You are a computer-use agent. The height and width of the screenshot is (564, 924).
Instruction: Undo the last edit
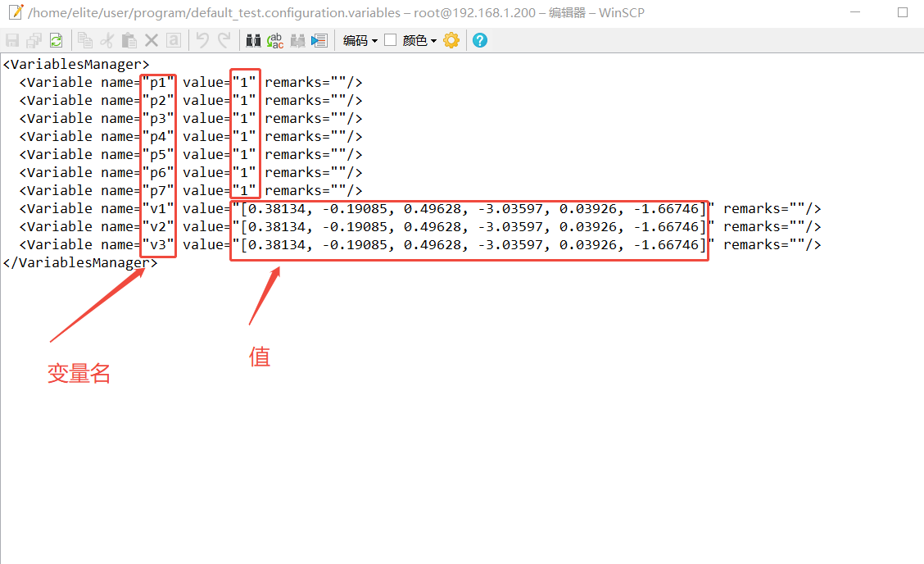click(x=202, y=40)
